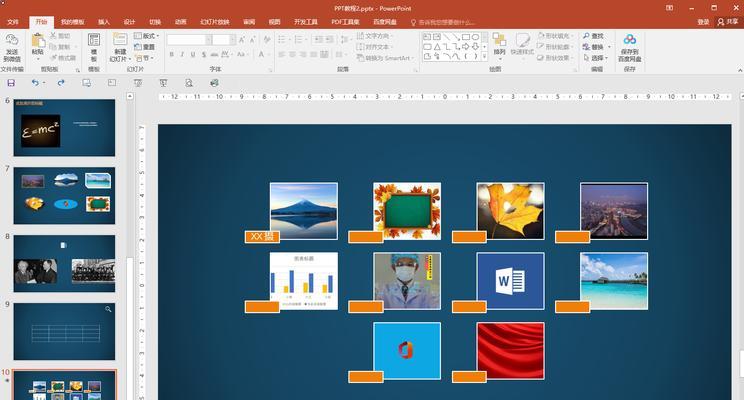This screenshot has width=744, height=400.
Task: Click Convert to SmartArt button
Action: pos(385,58)
